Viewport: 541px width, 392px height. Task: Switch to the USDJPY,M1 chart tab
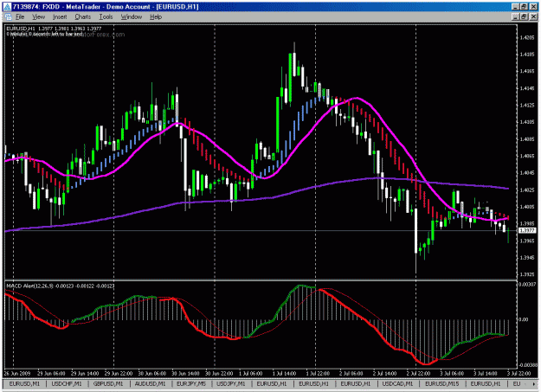point(231,383)
